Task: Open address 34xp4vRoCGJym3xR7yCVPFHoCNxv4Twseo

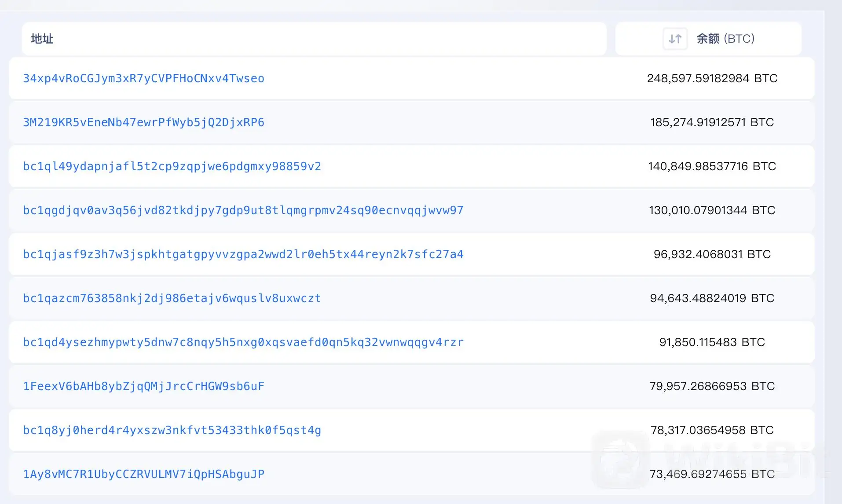Action: point(143,78)
